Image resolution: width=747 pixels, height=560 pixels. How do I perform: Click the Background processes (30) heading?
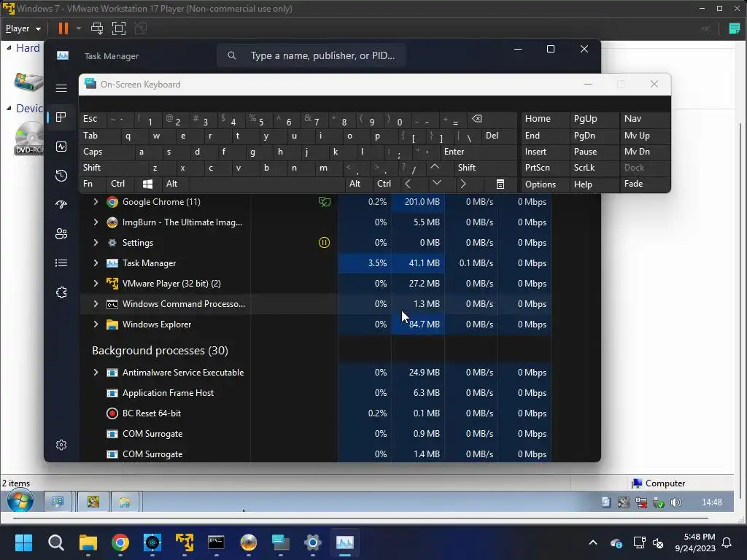click(160, 351)
